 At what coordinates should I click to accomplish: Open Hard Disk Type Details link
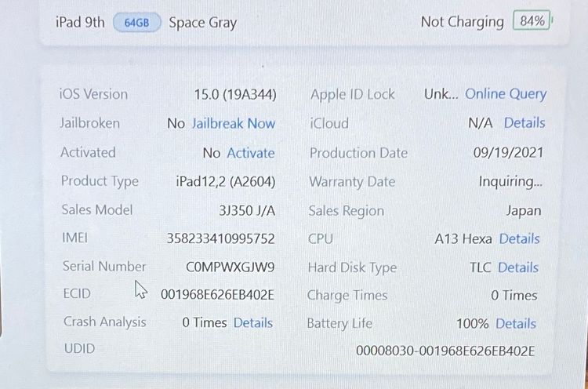click(x=518, y=267)
